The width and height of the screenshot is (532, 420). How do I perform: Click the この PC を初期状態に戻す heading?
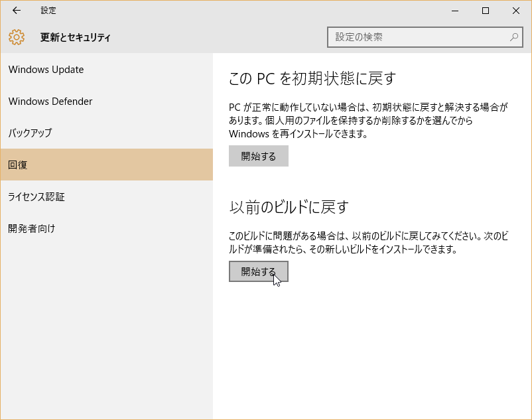click(x=312, y=79)
